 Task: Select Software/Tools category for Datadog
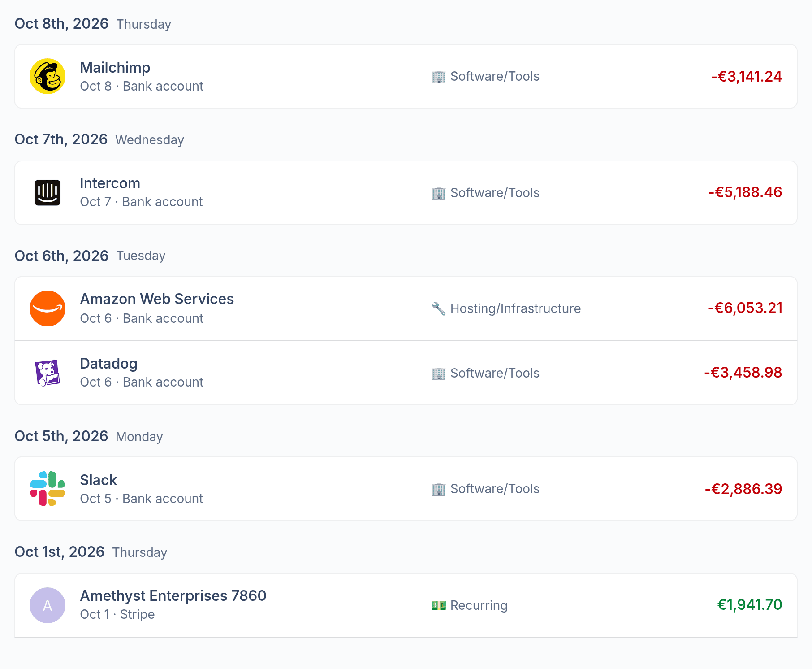click(x=495, y=374)
